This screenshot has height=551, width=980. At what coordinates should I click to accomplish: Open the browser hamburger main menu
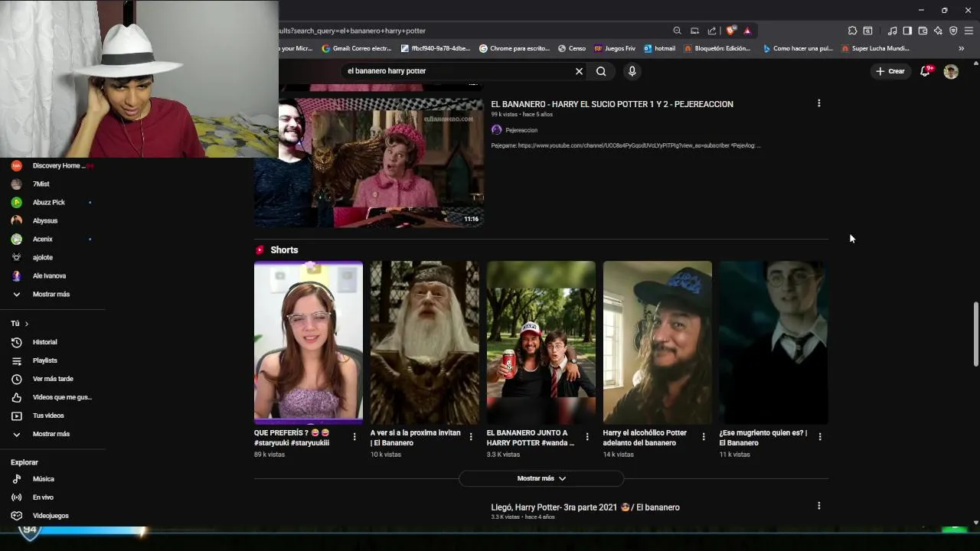[969, 31]
